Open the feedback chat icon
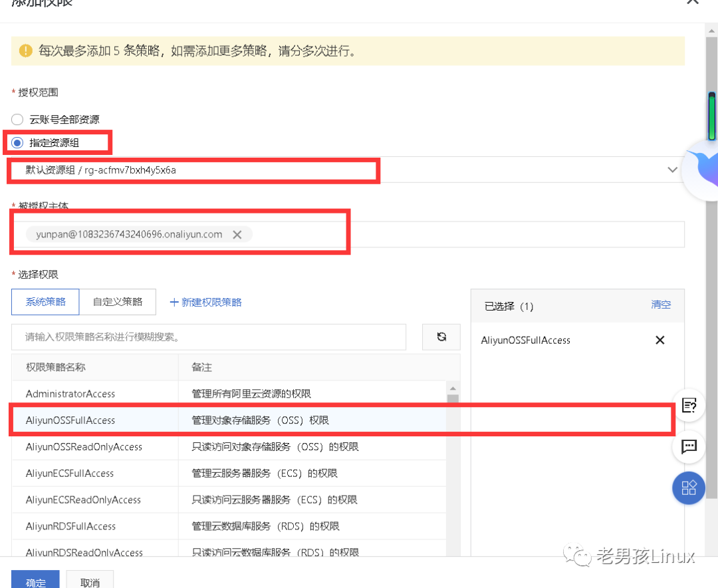The image size is (718, 588). click(x=689, y=446)
